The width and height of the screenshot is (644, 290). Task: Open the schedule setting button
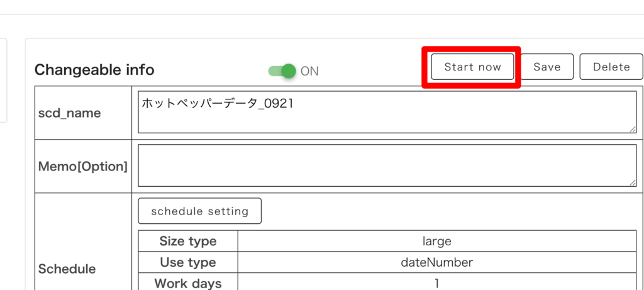pos(199,211)
